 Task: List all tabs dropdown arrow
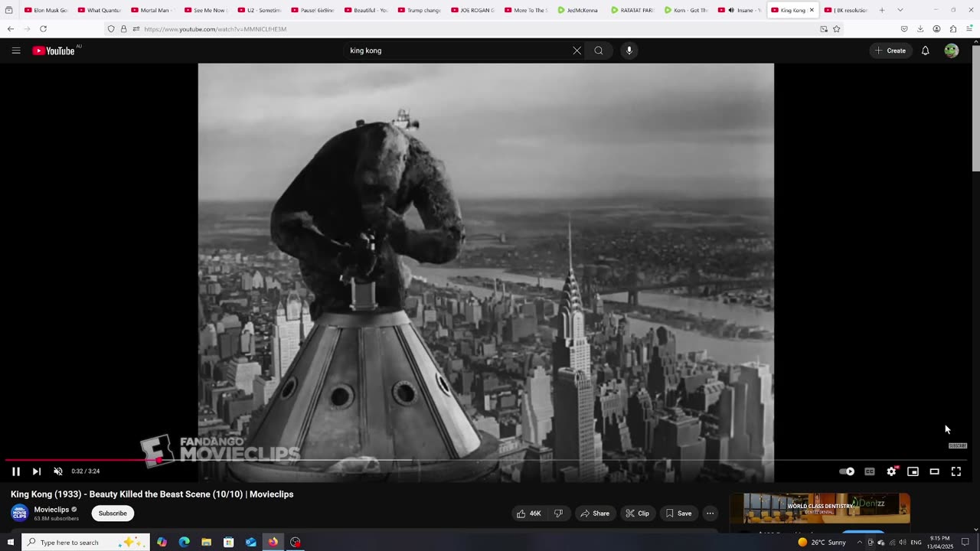(900, 10)
